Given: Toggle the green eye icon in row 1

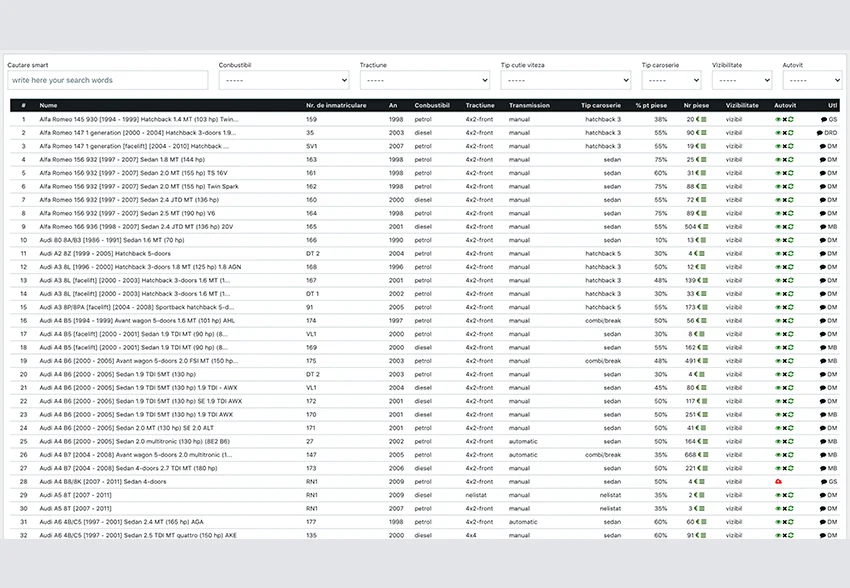Looking at the screenshot, I should (x=778, y=119).
